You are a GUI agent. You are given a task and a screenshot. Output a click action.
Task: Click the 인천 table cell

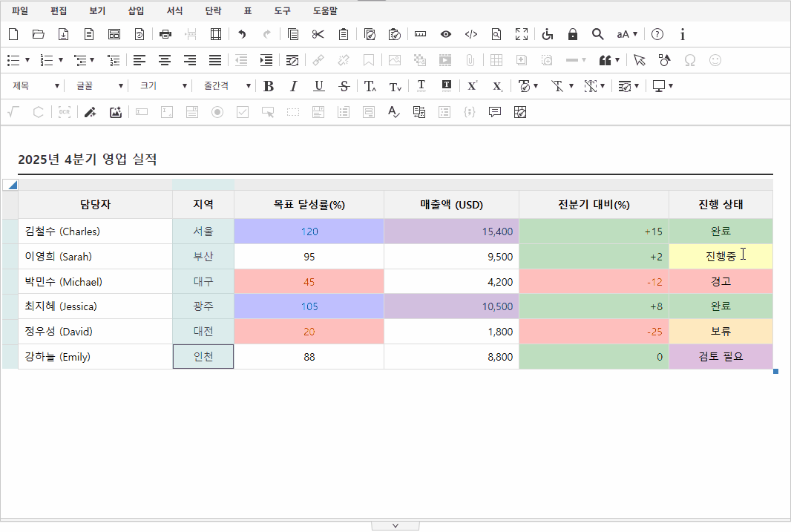tap(203, 357)
